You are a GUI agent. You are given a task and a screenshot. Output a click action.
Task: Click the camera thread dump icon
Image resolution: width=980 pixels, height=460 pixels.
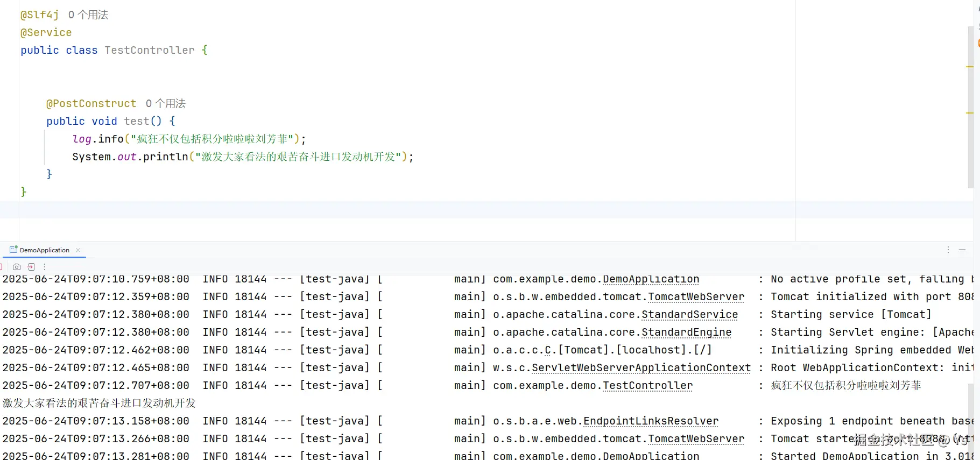[17, 267]
